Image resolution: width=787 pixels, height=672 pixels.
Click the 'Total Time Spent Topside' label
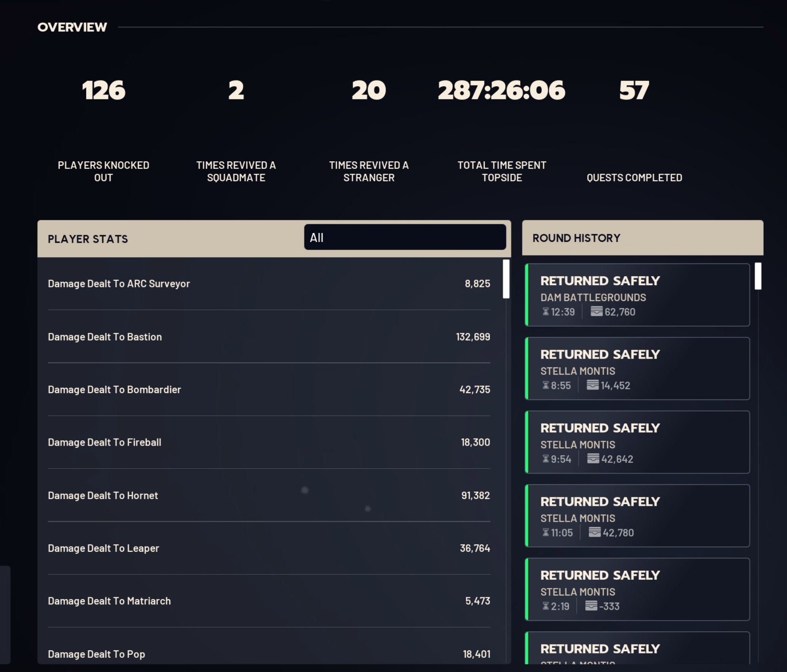click(502, 172)
